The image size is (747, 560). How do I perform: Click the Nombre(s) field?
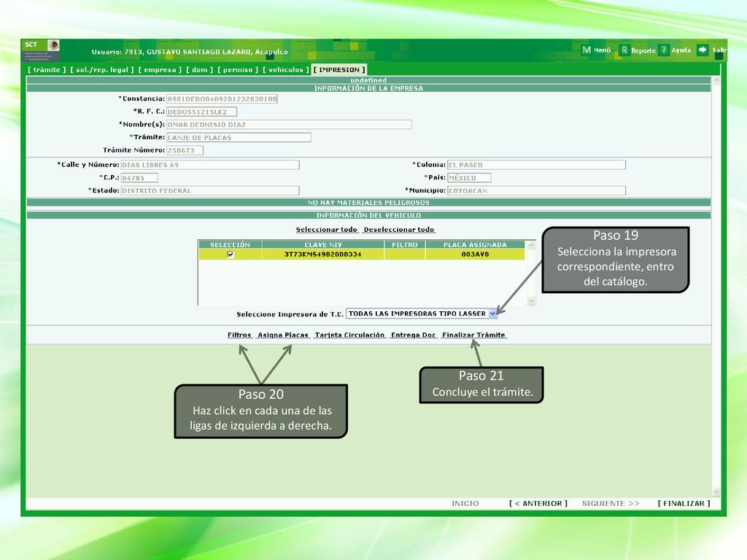289,124
